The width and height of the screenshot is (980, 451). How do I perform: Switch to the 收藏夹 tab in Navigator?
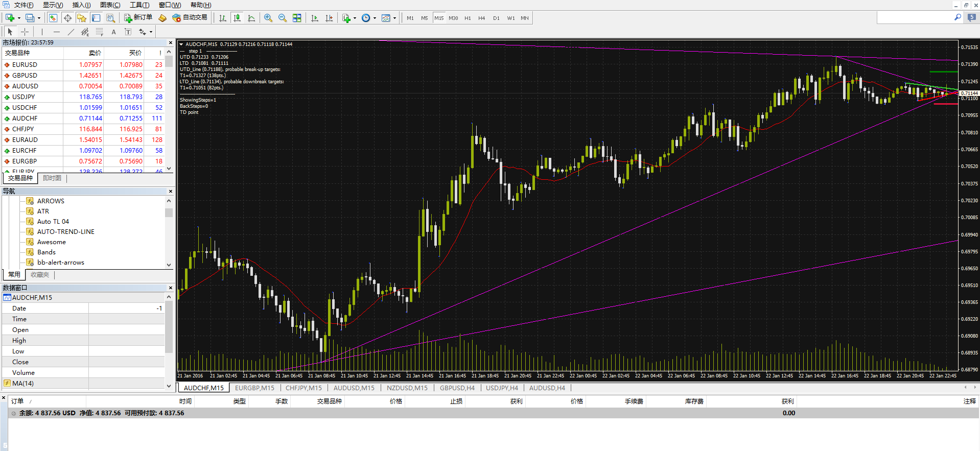pyautogui.click(x=40, y=275)
